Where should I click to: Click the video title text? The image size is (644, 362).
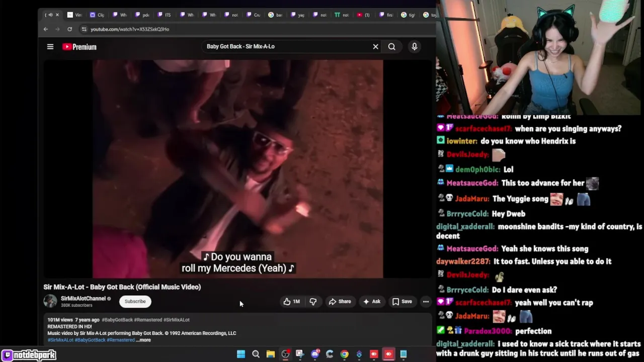click(122, 287)
